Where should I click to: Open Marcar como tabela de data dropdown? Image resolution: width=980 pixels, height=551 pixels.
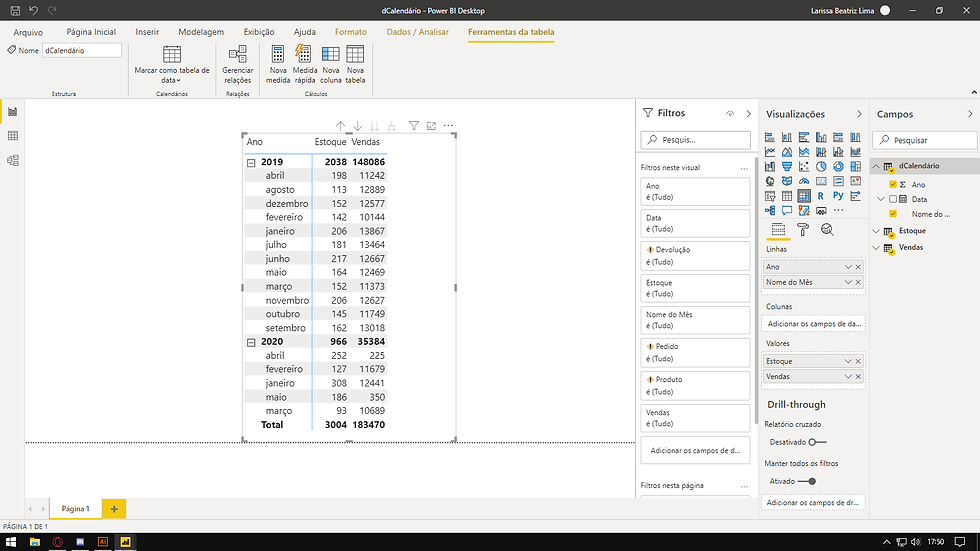[172, 64]
